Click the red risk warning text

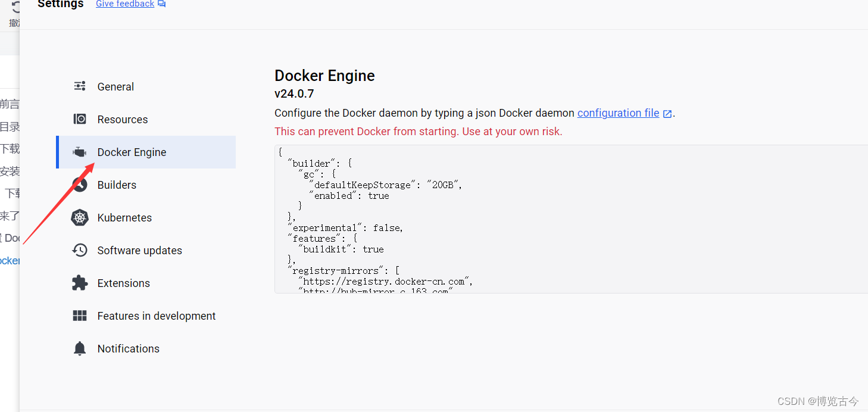coord(419,132)
